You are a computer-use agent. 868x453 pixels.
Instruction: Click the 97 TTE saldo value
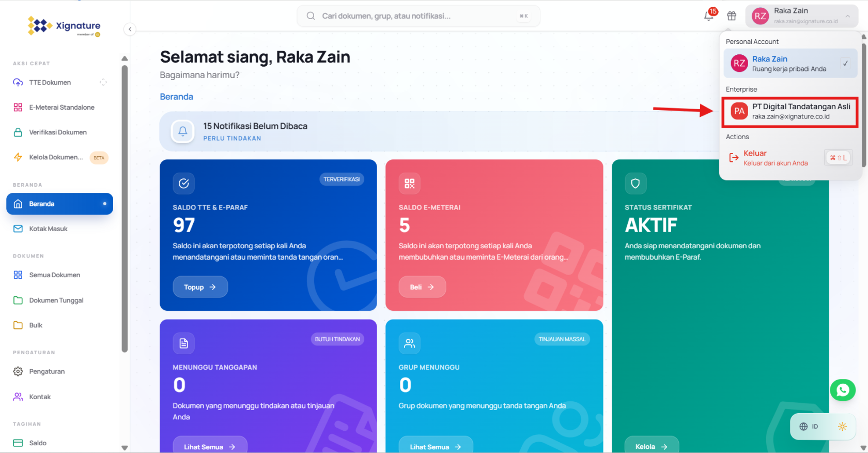[184, 225]
